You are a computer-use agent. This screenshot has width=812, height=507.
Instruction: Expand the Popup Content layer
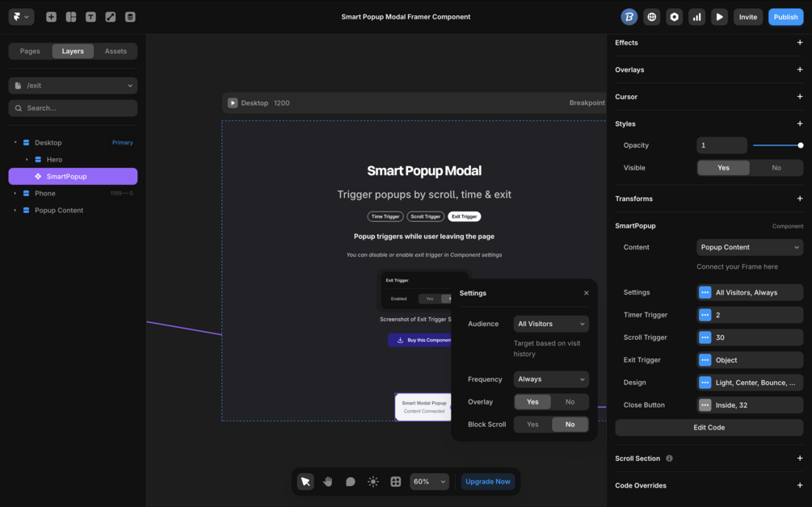15,210
